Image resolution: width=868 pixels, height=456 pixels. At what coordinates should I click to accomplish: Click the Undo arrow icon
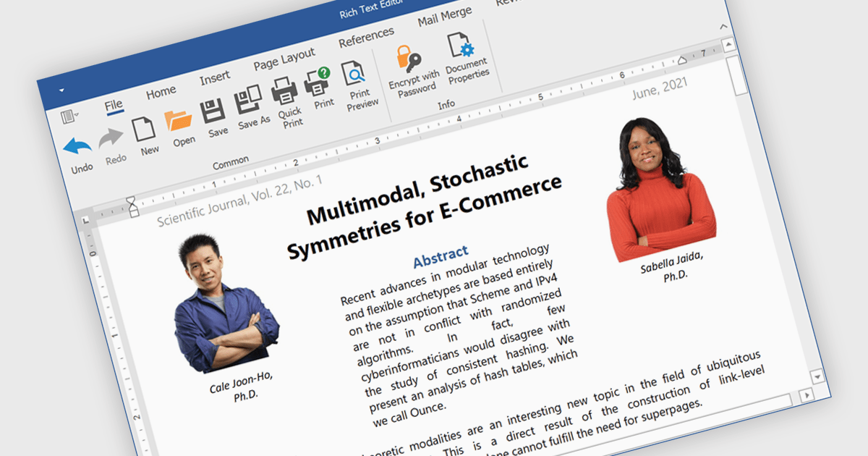click(78, 148)
